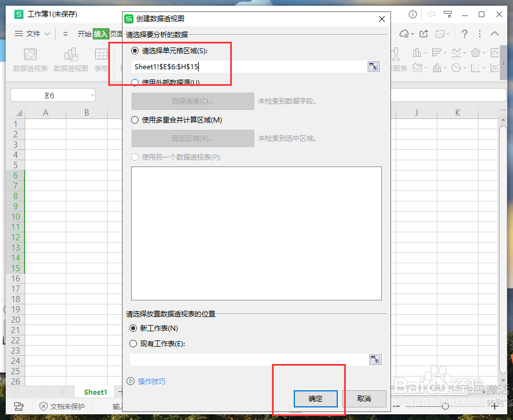
Task: Click the share/export arrow icon
Action: (x=424, y=33)
